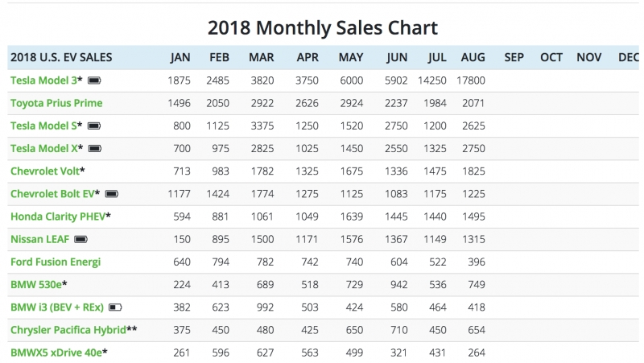Select Tesla Model 3 August value 17800
Screen dimensions: 644x363
pos(471,80)
